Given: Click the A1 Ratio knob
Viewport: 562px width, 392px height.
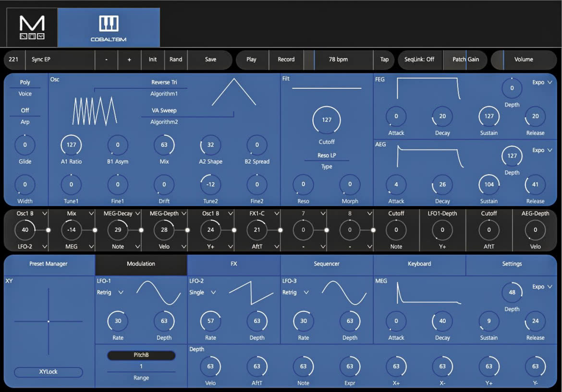Looking at the screenshot, I should [71, 145].
